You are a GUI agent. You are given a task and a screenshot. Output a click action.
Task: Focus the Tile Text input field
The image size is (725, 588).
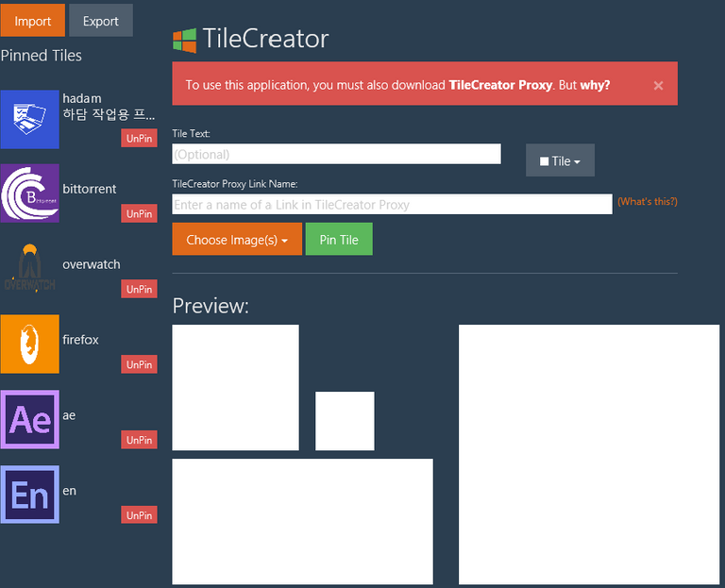337,154
